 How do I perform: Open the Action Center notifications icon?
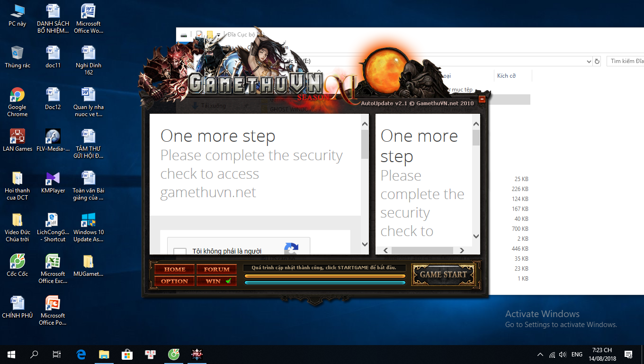click(628, 354)
